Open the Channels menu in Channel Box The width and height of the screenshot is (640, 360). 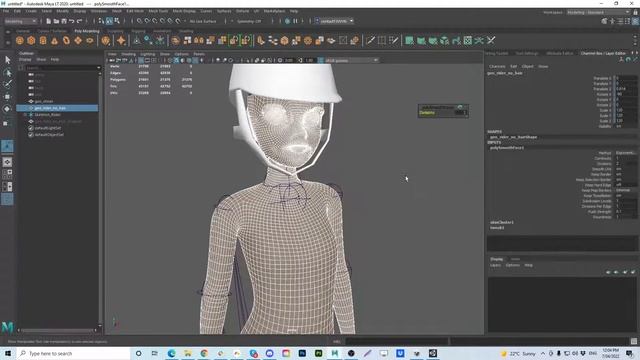pos(497,66)
